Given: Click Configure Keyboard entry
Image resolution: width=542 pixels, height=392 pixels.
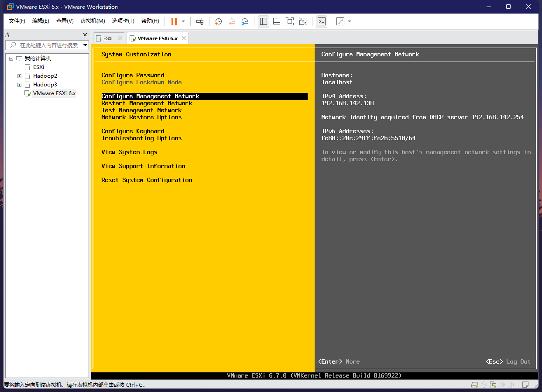Looking at the screenshot, I should [133, 131].
